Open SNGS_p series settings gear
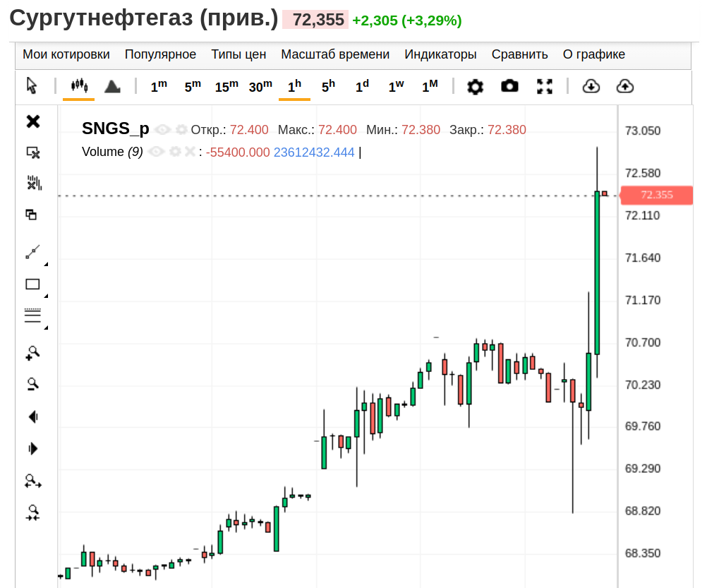Viewport: 707px width, 588px height. 181,130
